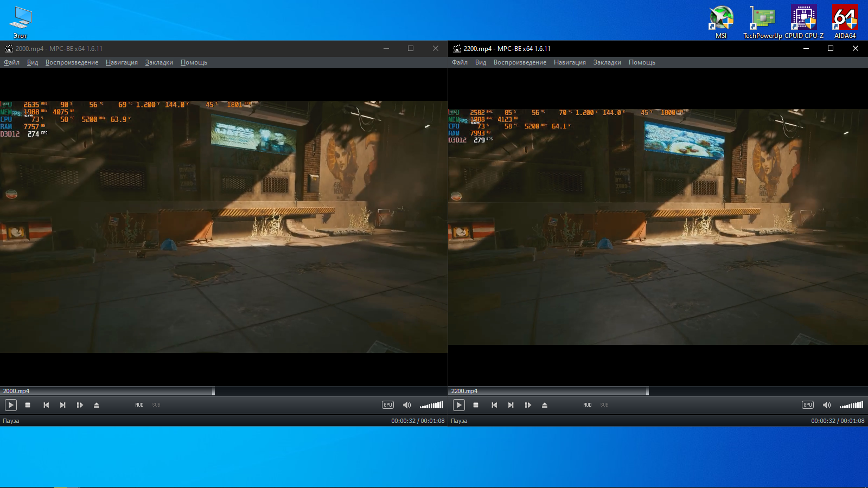Open the Навигация menu in 2000.mp4 window

(122, 62)
